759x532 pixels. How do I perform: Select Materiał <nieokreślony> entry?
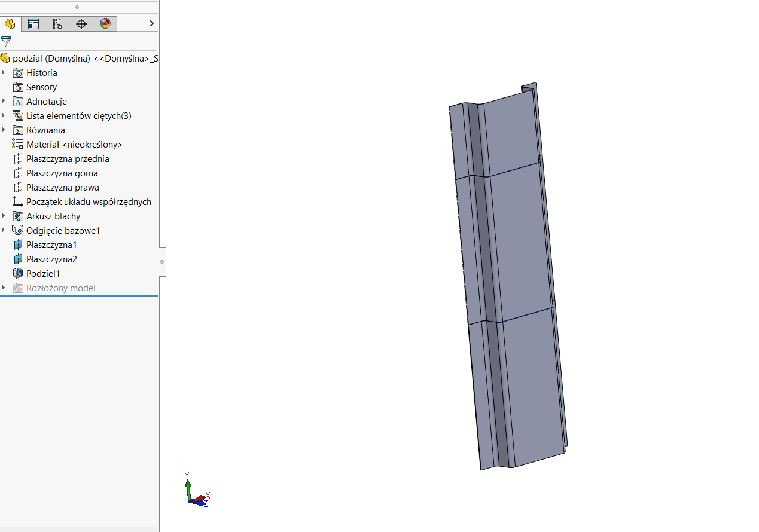click(x=74, y=145)
